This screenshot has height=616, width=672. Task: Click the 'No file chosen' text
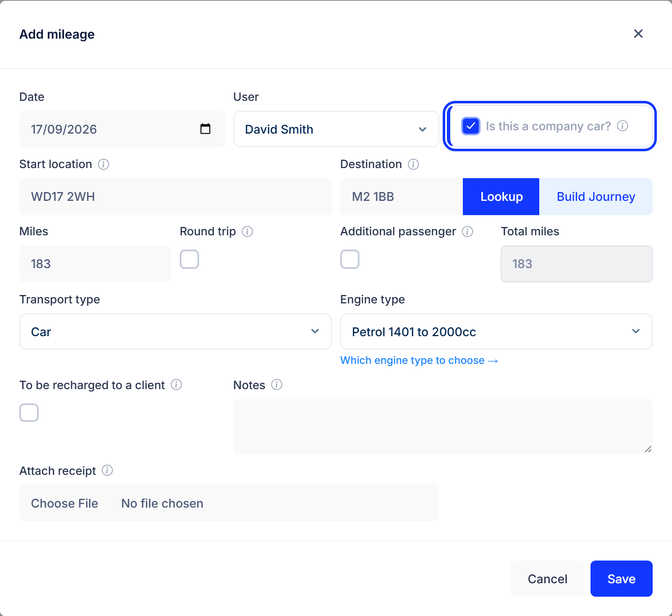(x=162, y=503)
